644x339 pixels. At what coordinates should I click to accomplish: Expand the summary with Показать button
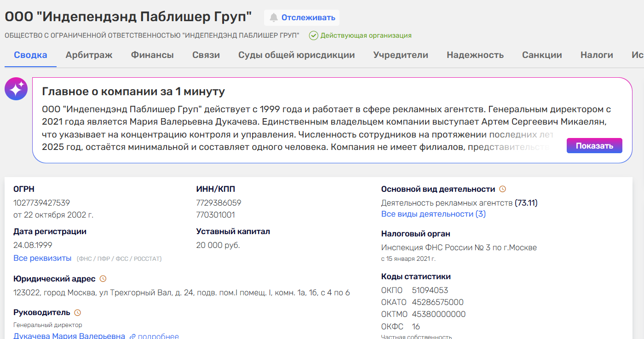[594, 146]
